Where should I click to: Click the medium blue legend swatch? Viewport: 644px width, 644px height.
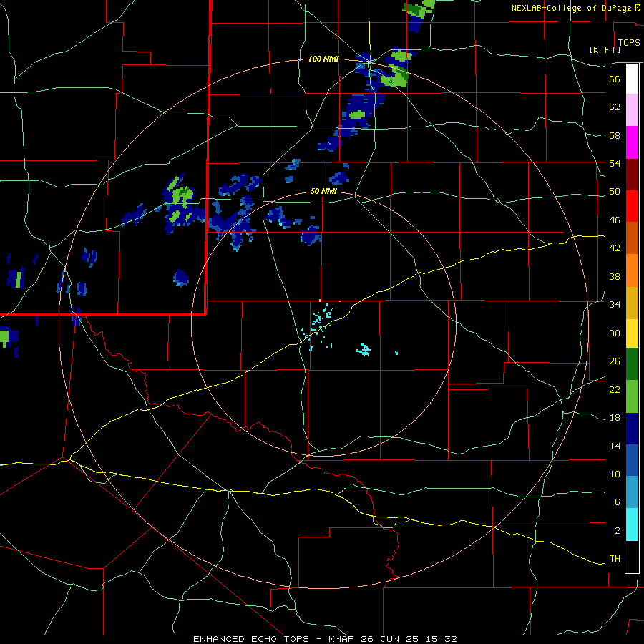click(x=632, y=461)
